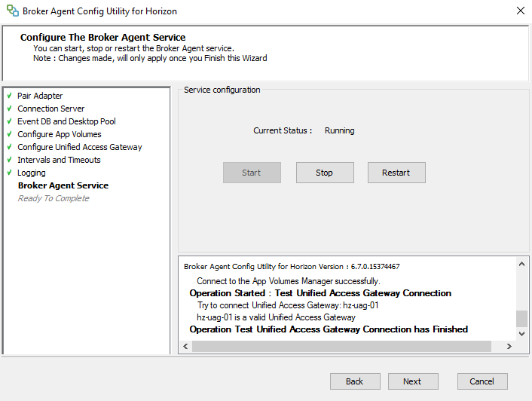Jump to Intervals and Timeouts step
Viewport: 532px width, 401px height.
point(59,160)
